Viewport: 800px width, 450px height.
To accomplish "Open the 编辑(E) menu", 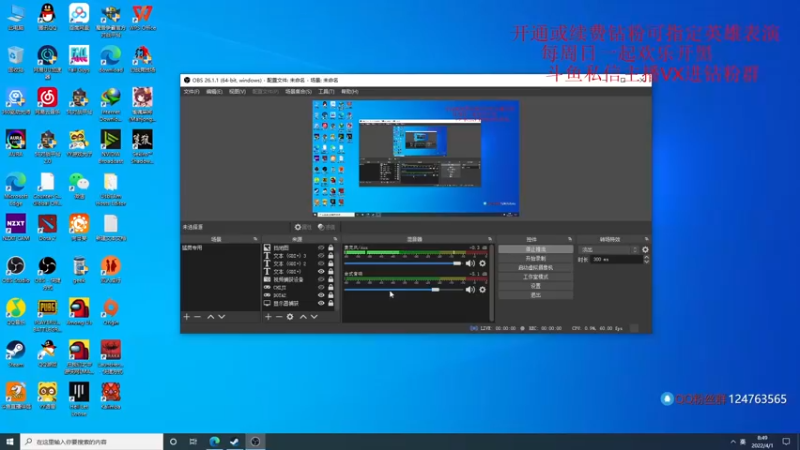I will (x=214, y=92).
